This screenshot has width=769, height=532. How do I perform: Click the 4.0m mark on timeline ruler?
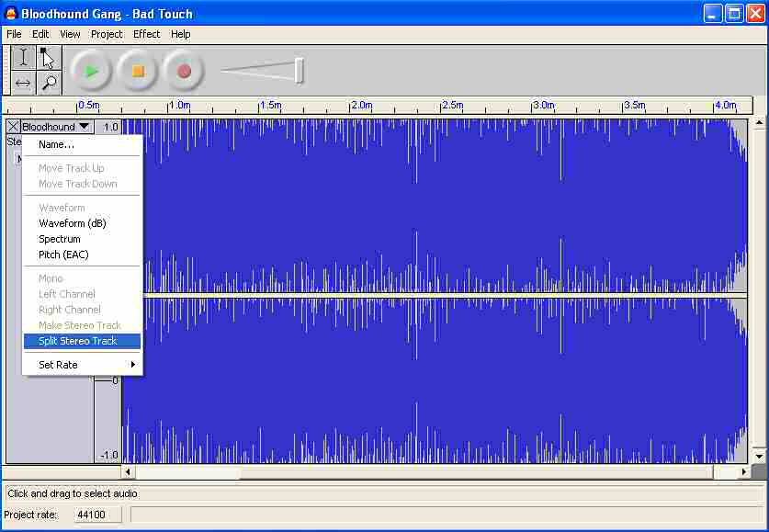[726, 105]
